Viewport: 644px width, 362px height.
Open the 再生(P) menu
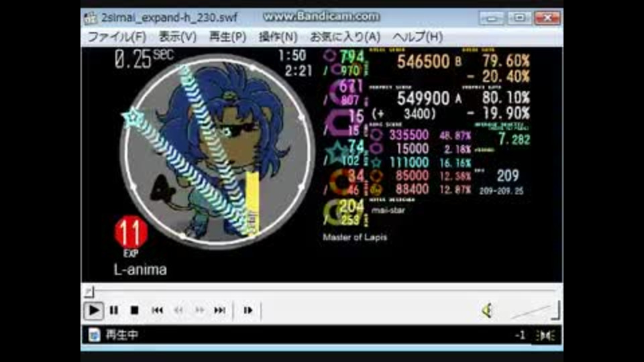(x=227, y=37)
